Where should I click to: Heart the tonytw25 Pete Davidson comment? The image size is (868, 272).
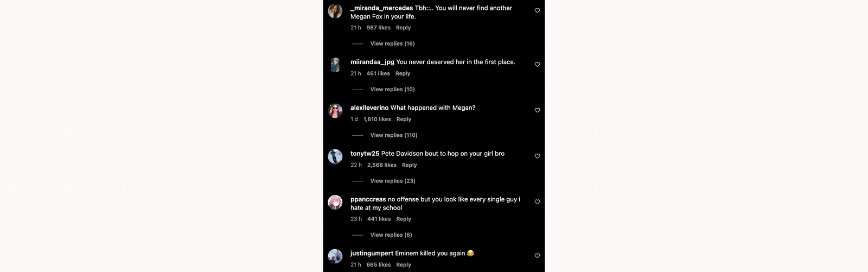[537, 156]
